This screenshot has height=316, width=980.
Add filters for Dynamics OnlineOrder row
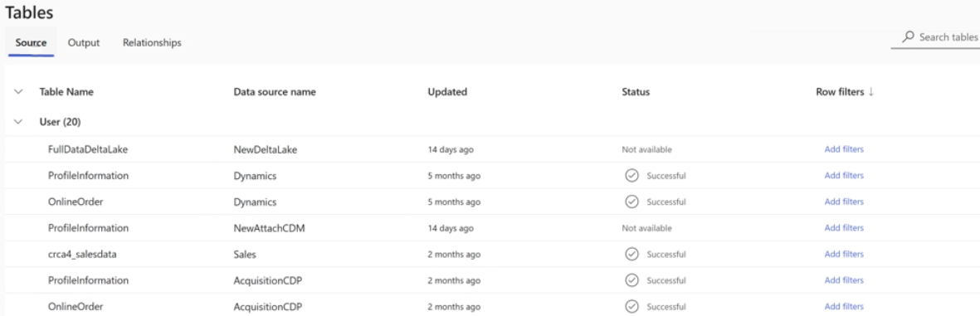[844, 202]
